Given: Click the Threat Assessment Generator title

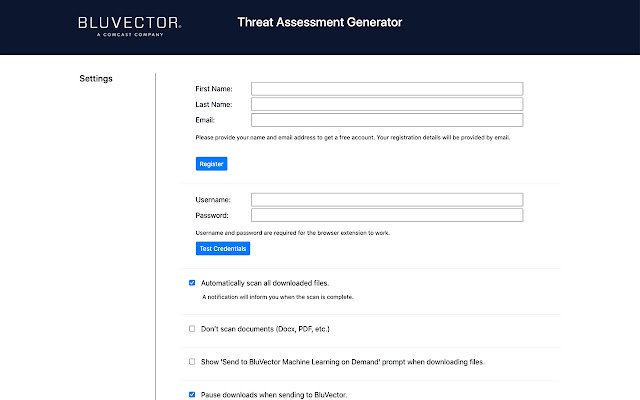Looking at the screenshot, I should click(x=320, y=22).
